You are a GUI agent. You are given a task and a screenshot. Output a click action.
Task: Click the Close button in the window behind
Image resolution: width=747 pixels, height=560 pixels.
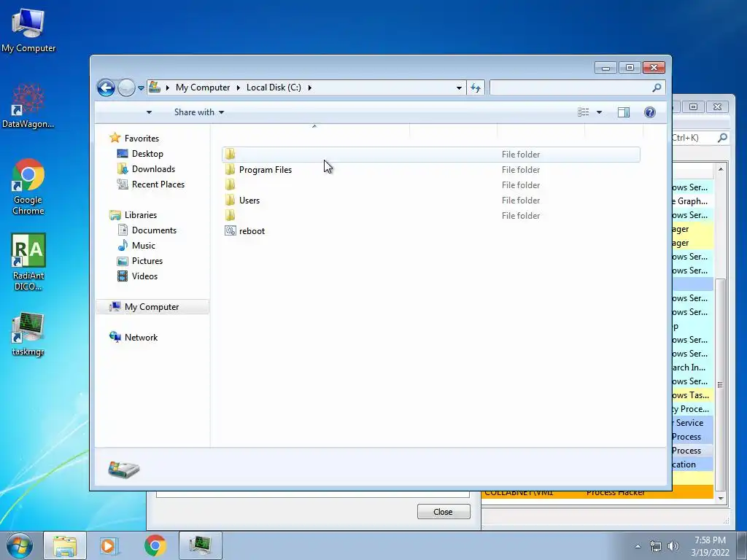pyautogui.click(x=444, y=511)
